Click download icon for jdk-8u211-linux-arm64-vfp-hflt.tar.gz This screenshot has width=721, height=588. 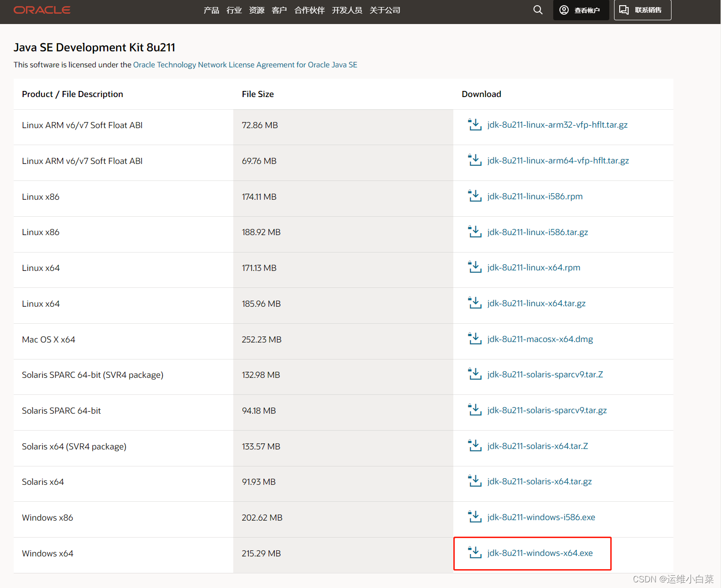475,161
